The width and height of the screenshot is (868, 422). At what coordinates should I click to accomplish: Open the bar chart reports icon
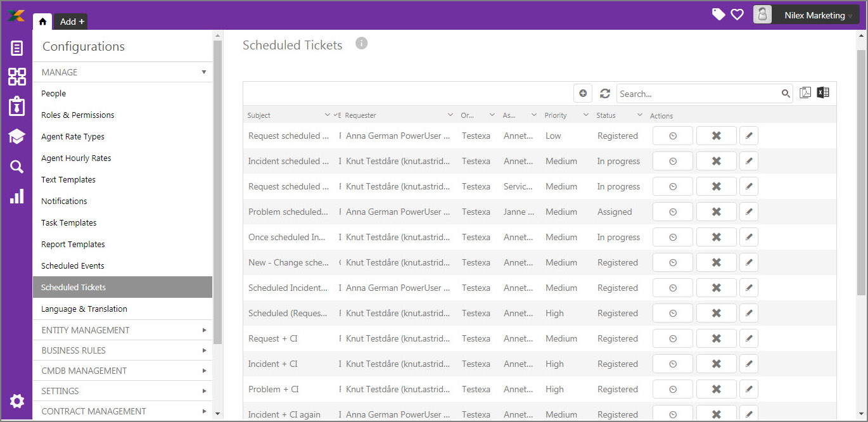pos(17,196)
